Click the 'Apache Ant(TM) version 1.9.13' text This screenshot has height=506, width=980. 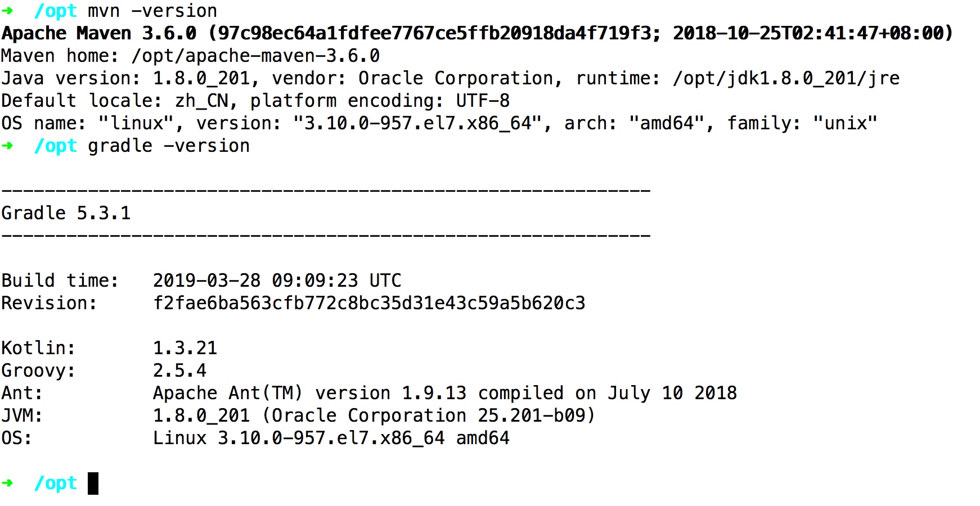(309, 393)
